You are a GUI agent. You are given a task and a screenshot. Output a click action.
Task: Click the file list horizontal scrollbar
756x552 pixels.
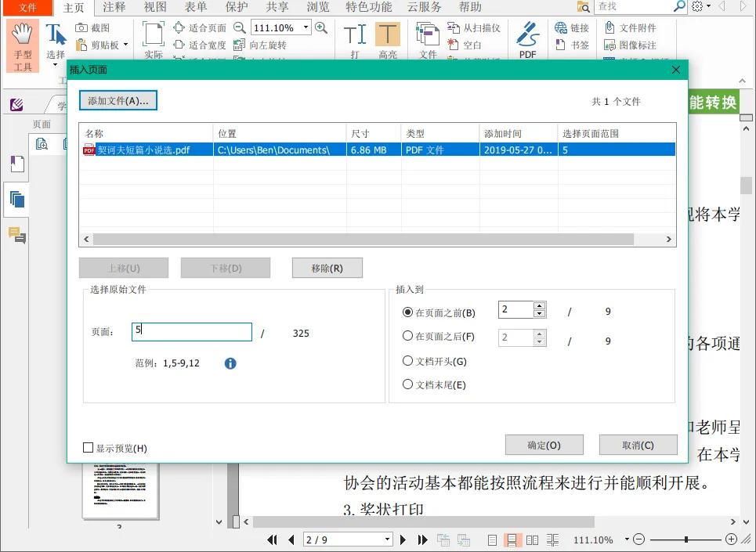tap(363, 240)
